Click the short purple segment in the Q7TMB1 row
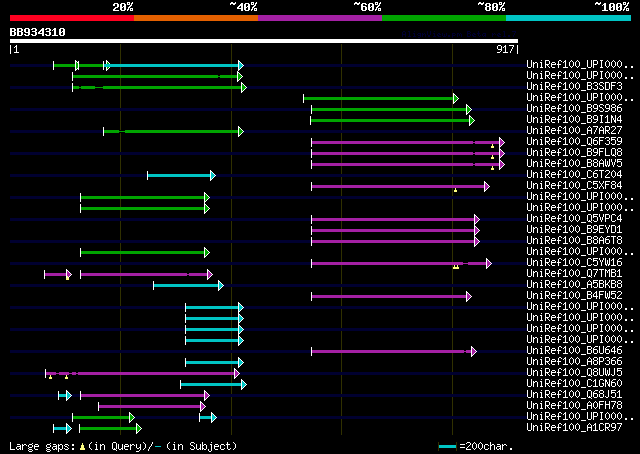The width and height of the screenshot is (640, 454). coord(58,275)
